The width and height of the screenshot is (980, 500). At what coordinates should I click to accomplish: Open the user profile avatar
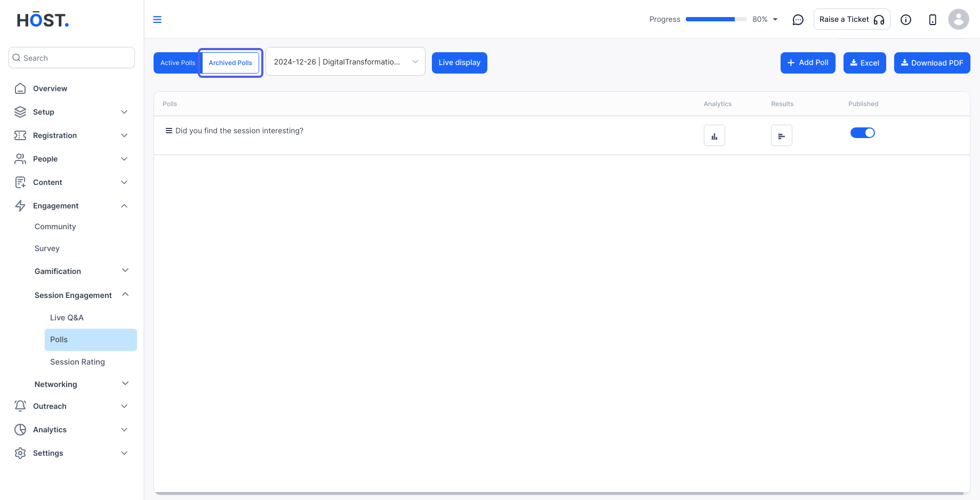958,19
